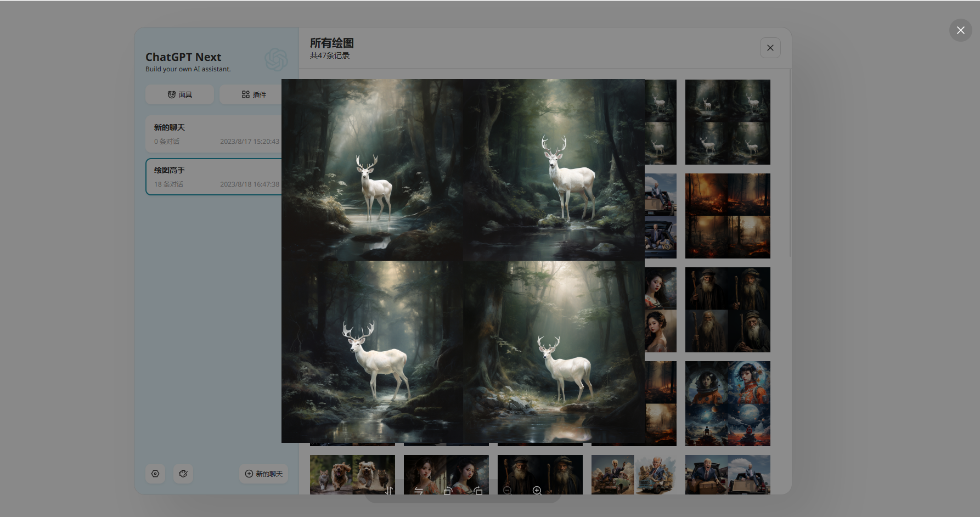Open settings with the gear icon
Image resolution: width=980 pixels, height=517 pixels.
pyautogui.click(x=155, y=474)
